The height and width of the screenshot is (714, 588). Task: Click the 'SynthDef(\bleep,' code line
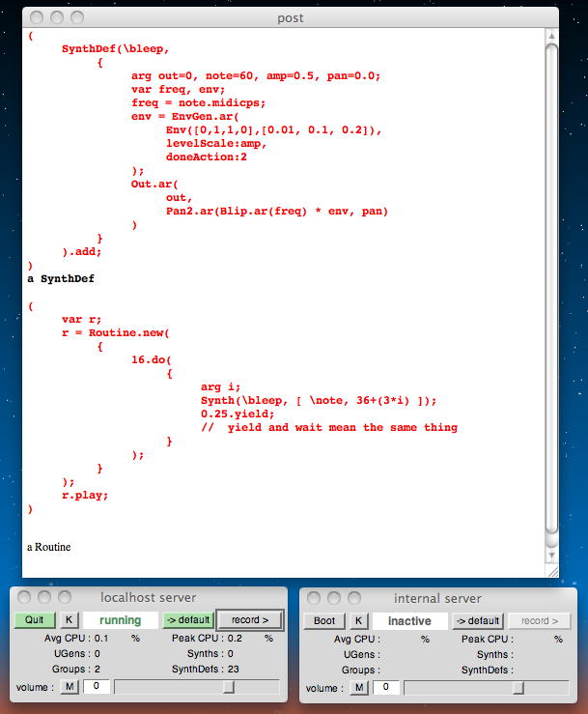coord(116,48)
